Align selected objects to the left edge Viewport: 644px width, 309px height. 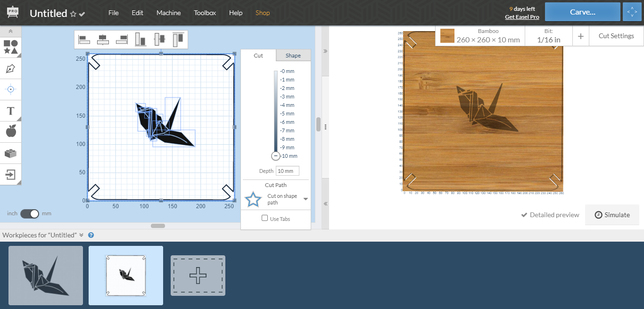pos(84,39)
